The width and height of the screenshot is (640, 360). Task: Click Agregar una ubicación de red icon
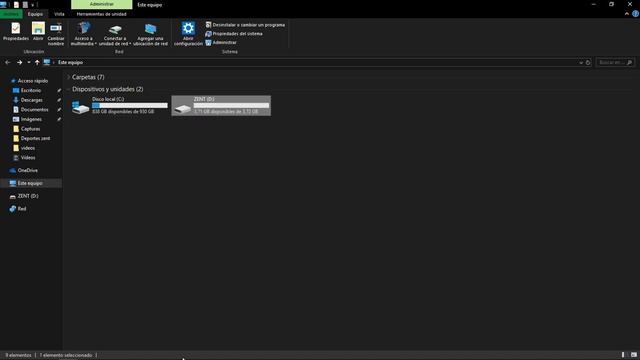click(x=150, y=33)
